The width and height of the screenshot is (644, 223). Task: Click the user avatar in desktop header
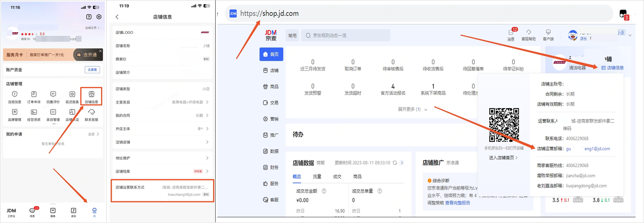(x=573, y=35)
